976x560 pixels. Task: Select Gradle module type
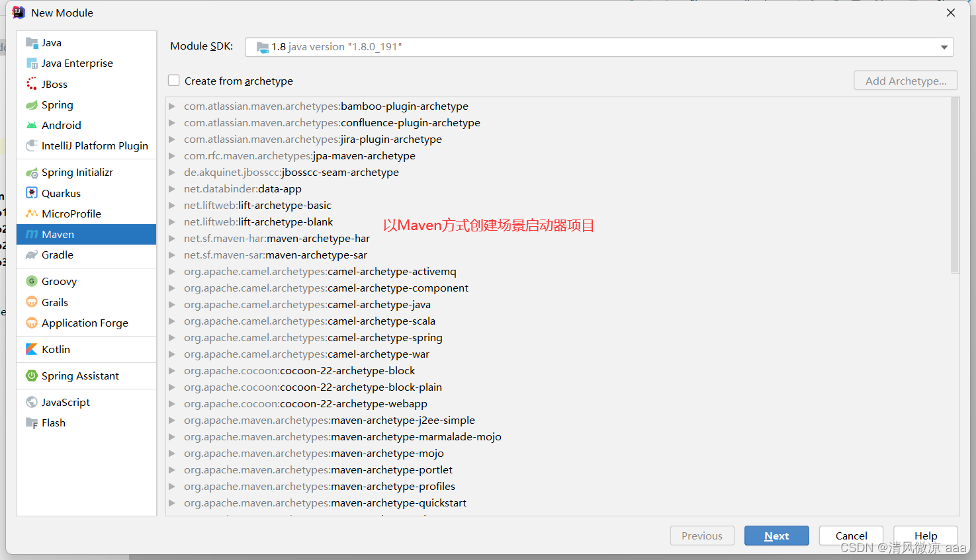(86, 255)
